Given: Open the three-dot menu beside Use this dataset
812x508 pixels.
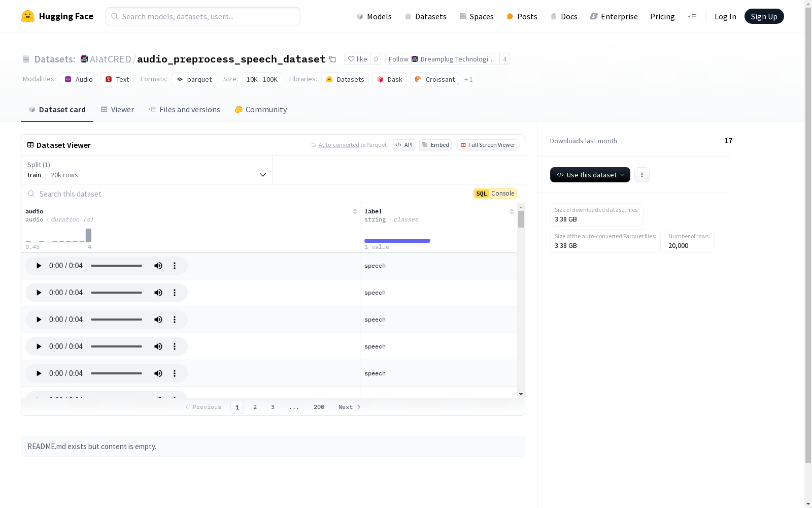Looking at the screenshot, I should tap(642, 175).
